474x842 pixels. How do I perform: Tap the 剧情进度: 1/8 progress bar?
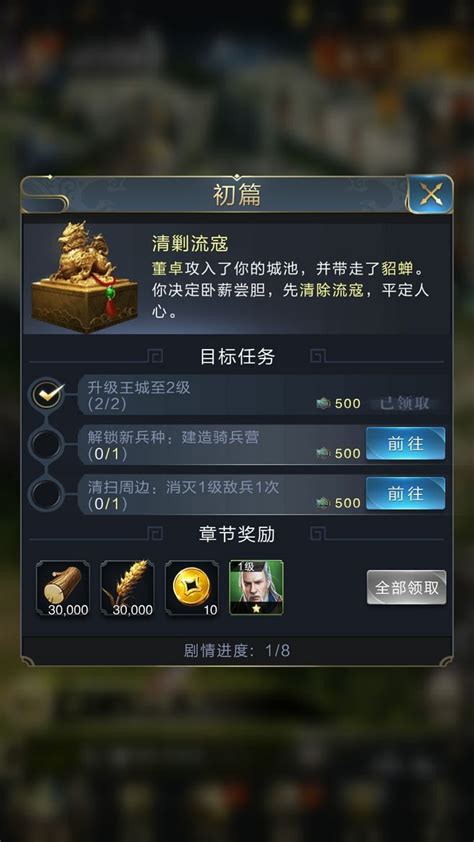click(237, 651)
